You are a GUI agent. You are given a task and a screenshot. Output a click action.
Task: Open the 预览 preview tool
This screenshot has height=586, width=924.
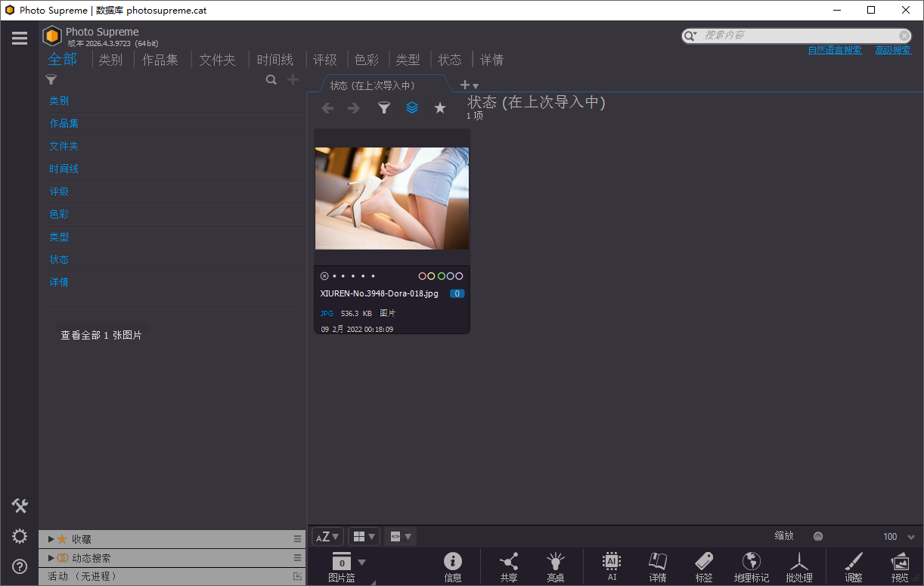pyautogui.click(x=900, y=567)
